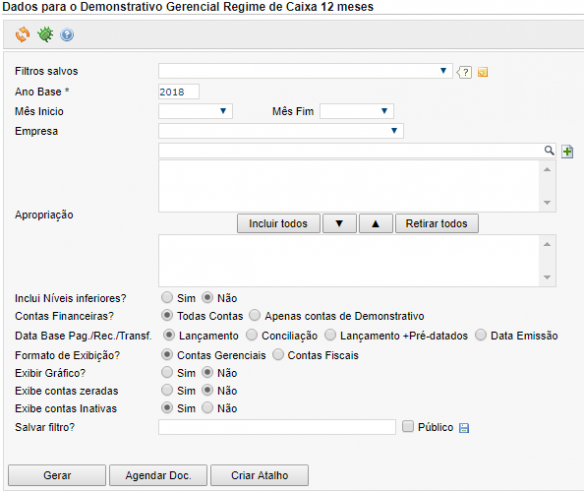Expand the Mês Inicio dropdown
This screenshot has width=584, height=492.
click(196, 111)
